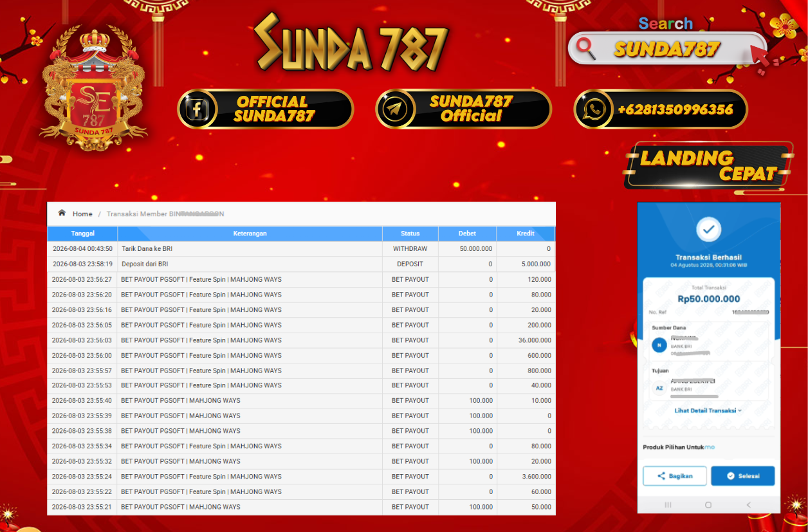Tap the Selesai button
This screenshot has height=532, width=808.
[742, 476]
